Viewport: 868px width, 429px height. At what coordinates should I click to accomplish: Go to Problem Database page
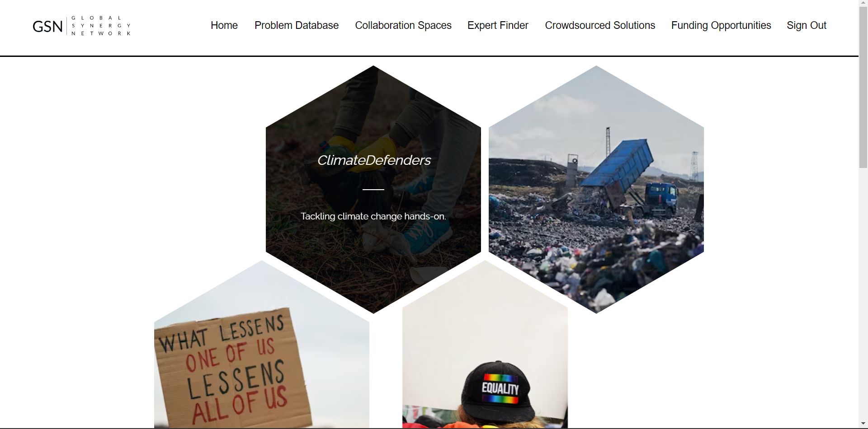tap(297, 25)
